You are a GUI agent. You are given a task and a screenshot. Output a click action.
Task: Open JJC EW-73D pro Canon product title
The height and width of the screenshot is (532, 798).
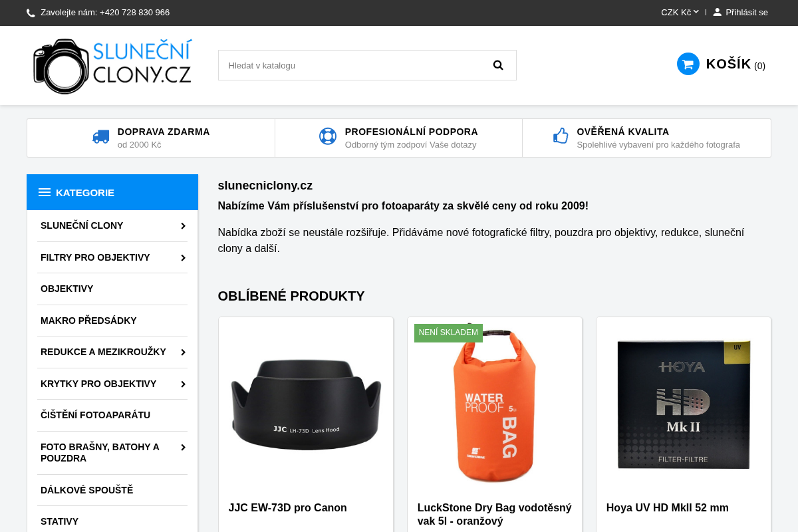287,508
